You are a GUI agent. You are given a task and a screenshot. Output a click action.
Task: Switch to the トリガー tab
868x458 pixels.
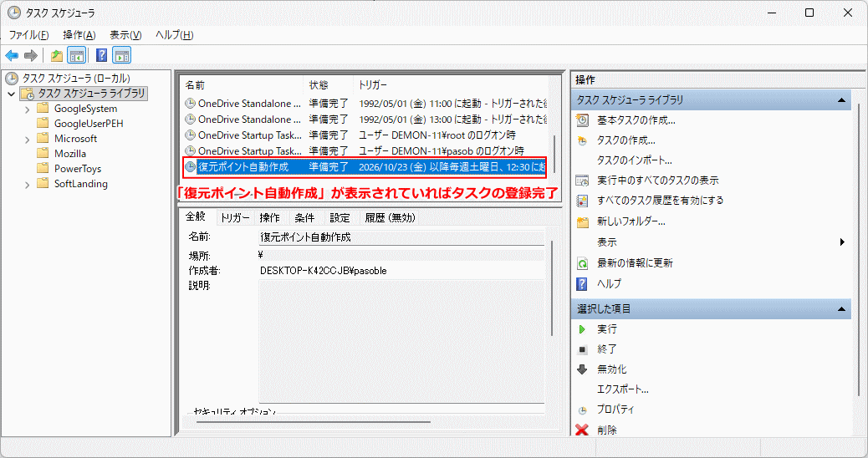235,218
